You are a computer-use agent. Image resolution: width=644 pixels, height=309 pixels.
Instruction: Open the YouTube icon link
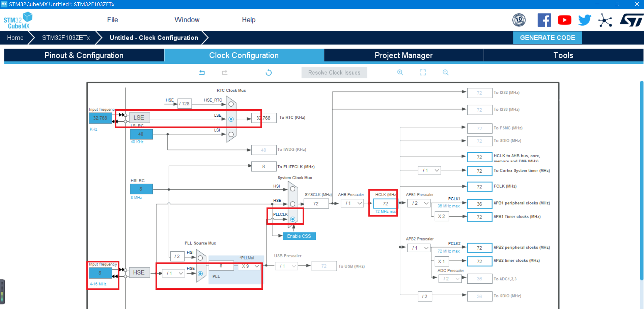point(564,20)
